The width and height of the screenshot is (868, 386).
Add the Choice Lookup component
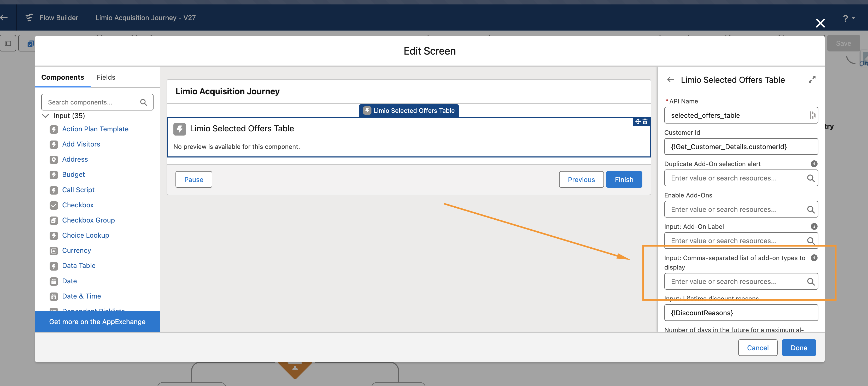coord(86,235)
